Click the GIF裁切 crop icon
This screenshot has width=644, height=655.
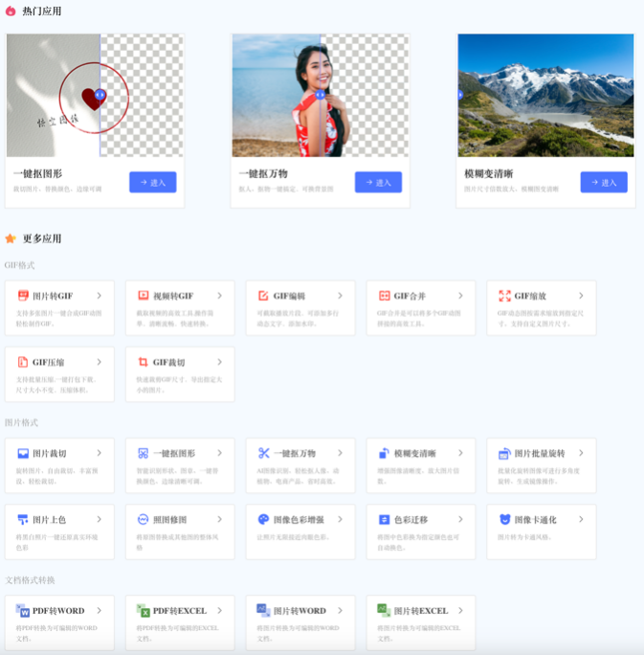[x=144, y=362]
